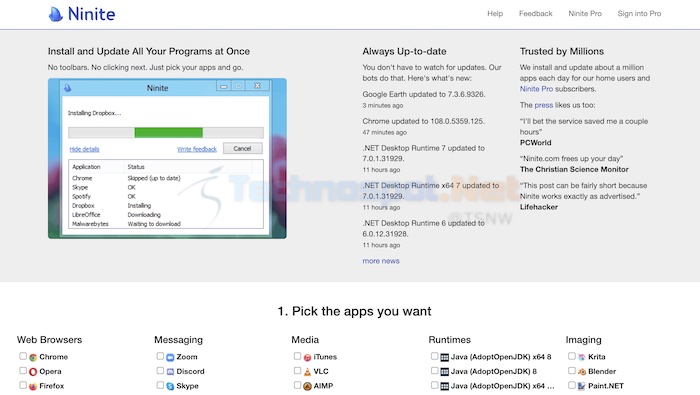
Task: Click the Zoom app icon
Action: coord(170,357)
